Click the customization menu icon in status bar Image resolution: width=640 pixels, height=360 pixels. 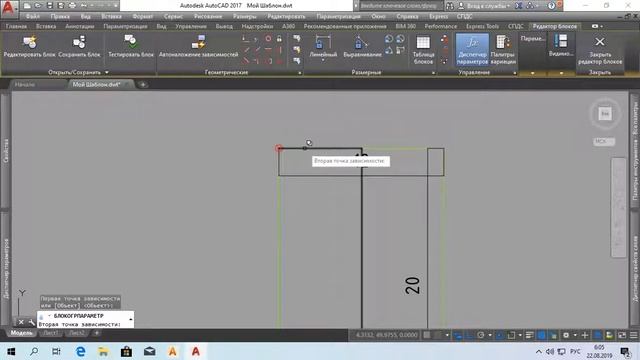pyautogui.click(x=633, y=336)
